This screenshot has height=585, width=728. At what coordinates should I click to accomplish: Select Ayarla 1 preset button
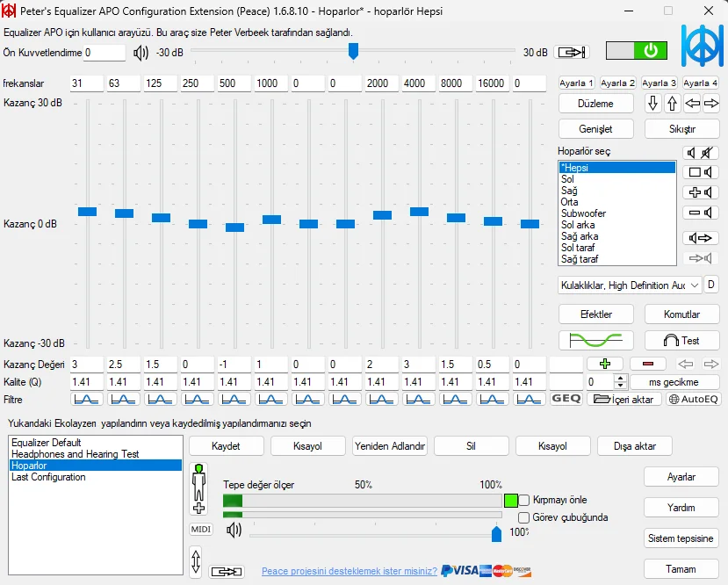point(576,83)
